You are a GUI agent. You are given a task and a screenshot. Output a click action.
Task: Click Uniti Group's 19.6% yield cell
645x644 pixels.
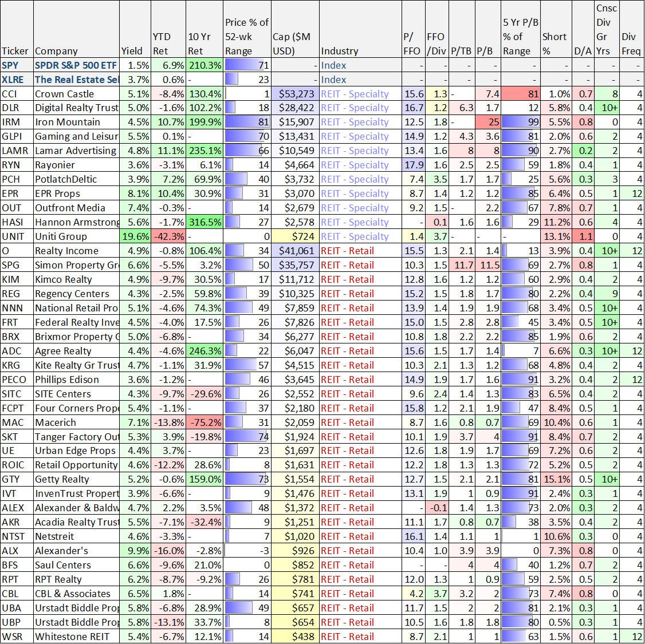135,236
